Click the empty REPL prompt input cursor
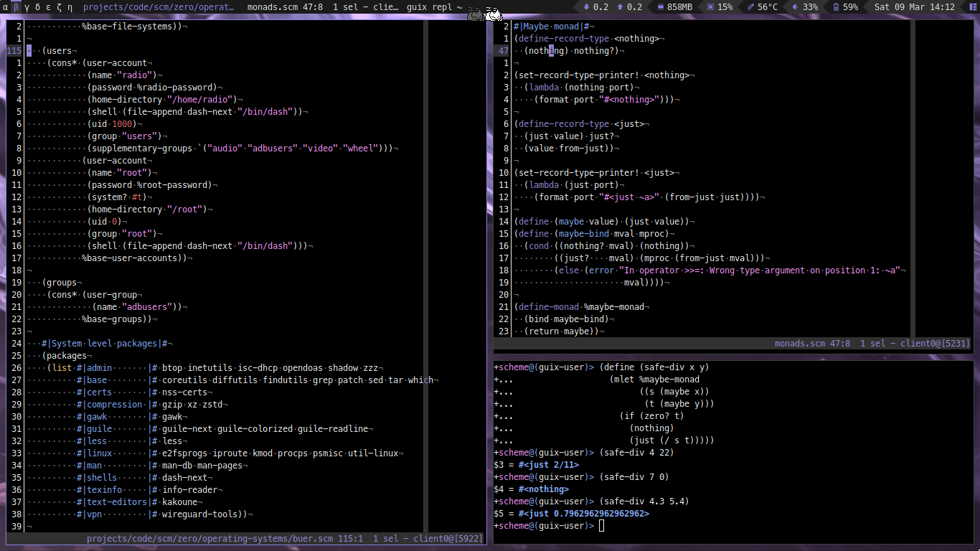The image size is (980, 551). [x=602, y=526]
